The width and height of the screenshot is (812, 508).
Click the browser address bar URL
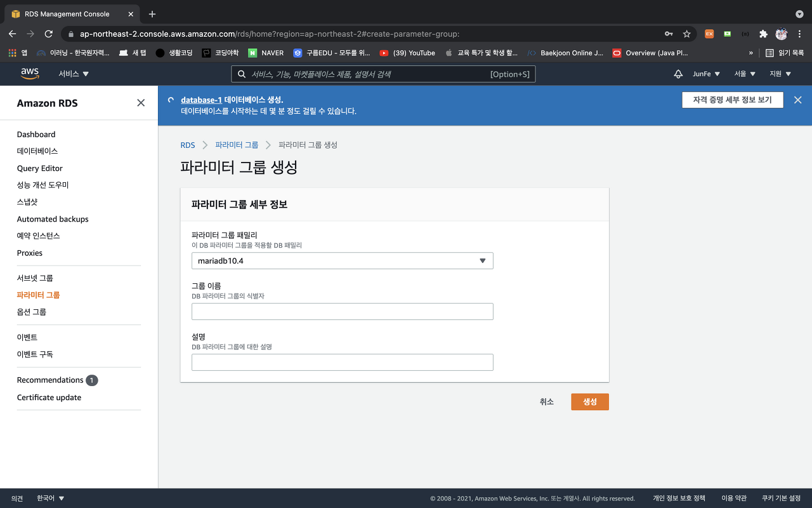click(270, 34)
